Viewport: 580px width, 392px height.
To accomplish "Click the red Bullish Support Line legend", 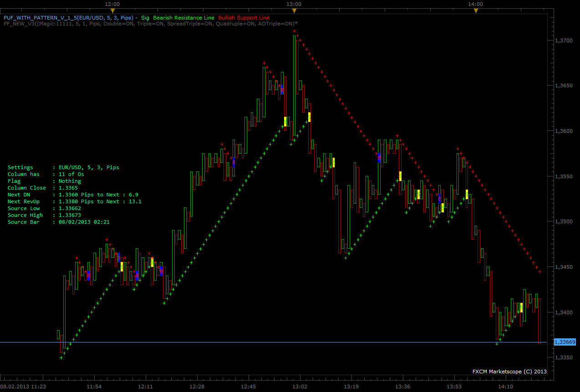I will point(244,18).
